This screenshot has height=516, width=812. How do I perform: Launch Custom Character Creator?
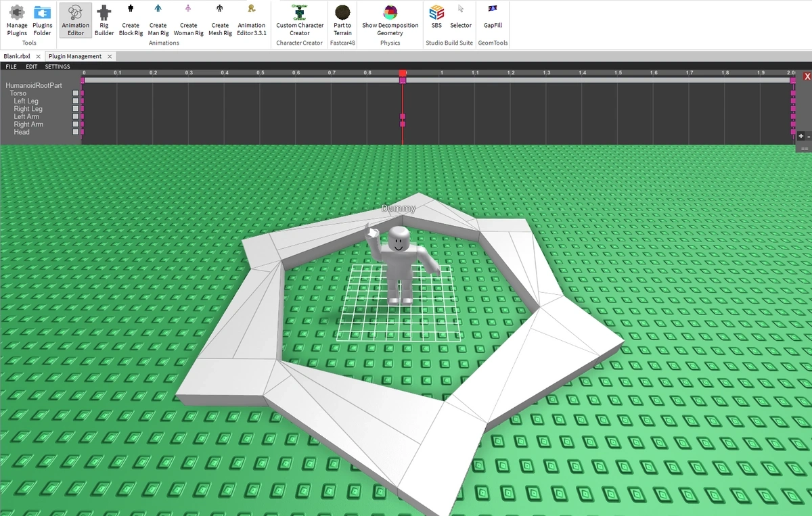[x=300, y=20]
